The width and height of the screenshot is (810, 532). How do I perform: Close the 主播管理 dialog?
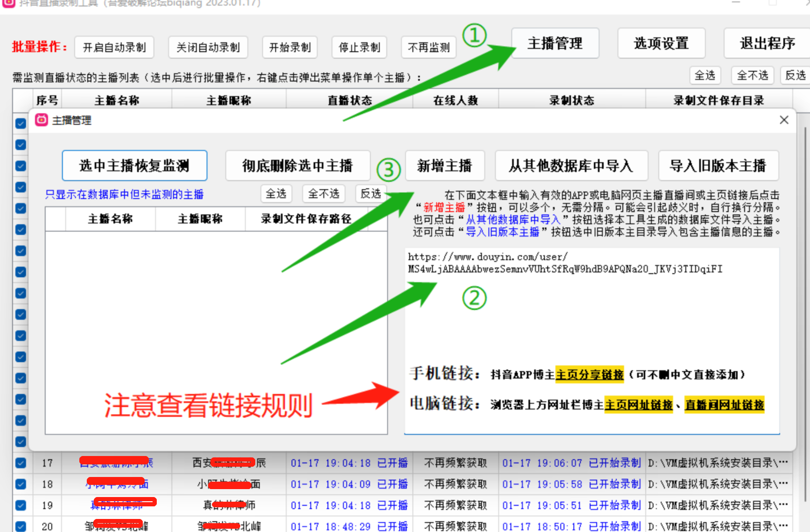pos(784,120)
